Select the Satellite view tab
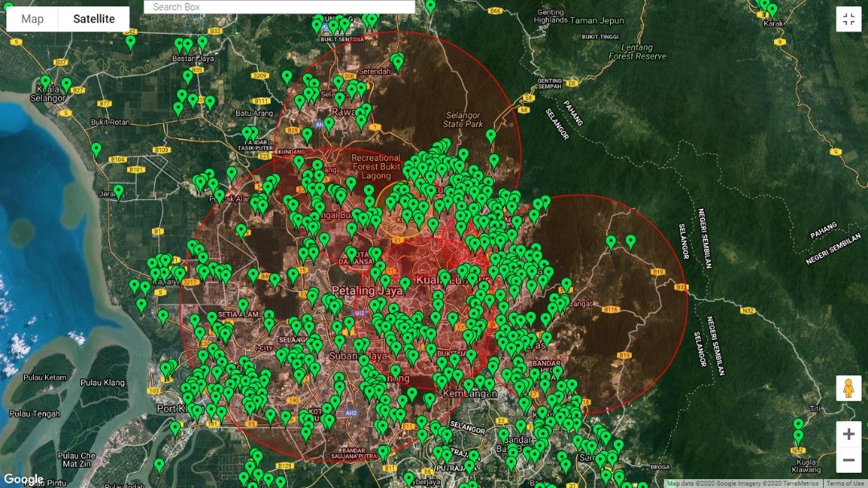Screen dimensions: 868x488 93,18
